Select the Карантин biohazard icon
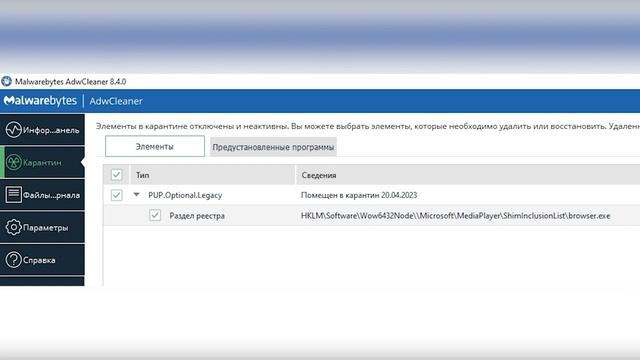This screenshot has height=360, width=640. 13,162
